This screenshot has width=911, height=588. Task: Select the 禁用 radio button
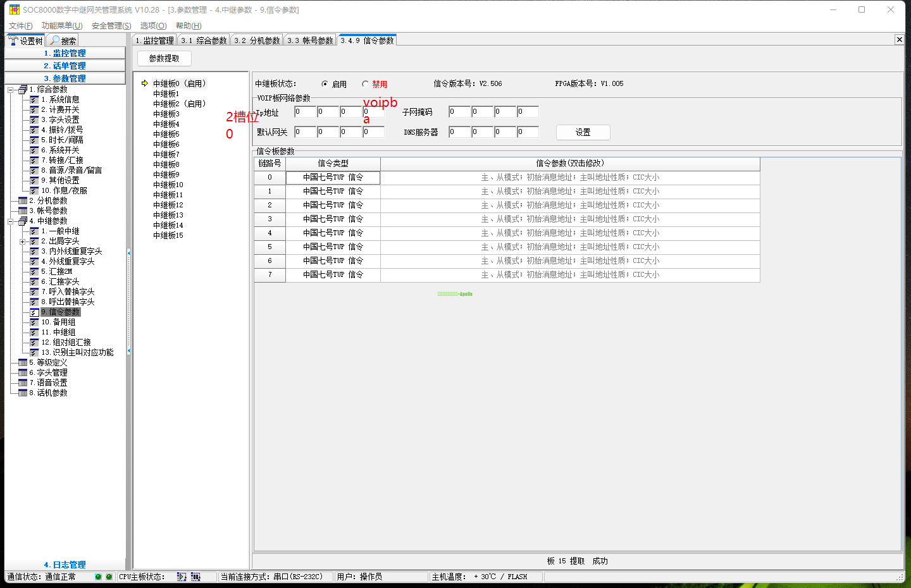pyautogui.click(x=365, y=84)
